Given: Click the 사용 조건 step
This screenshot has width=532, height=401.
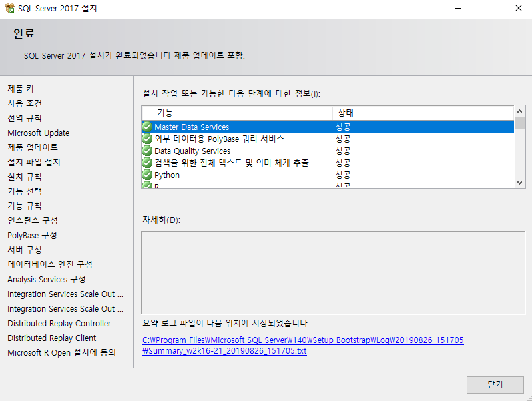Looking at the screenshot, I should point(25,103).
